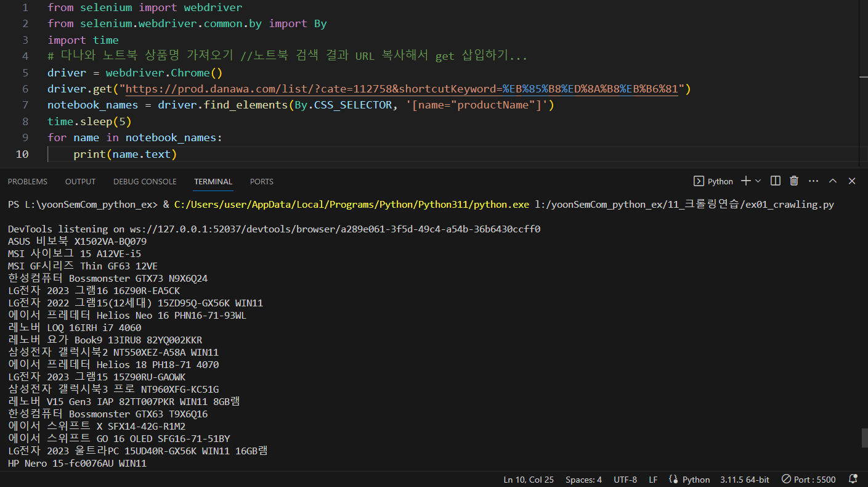
Task: Select encoding UTF-8 in status bar
Action: [x=625, y=480]
